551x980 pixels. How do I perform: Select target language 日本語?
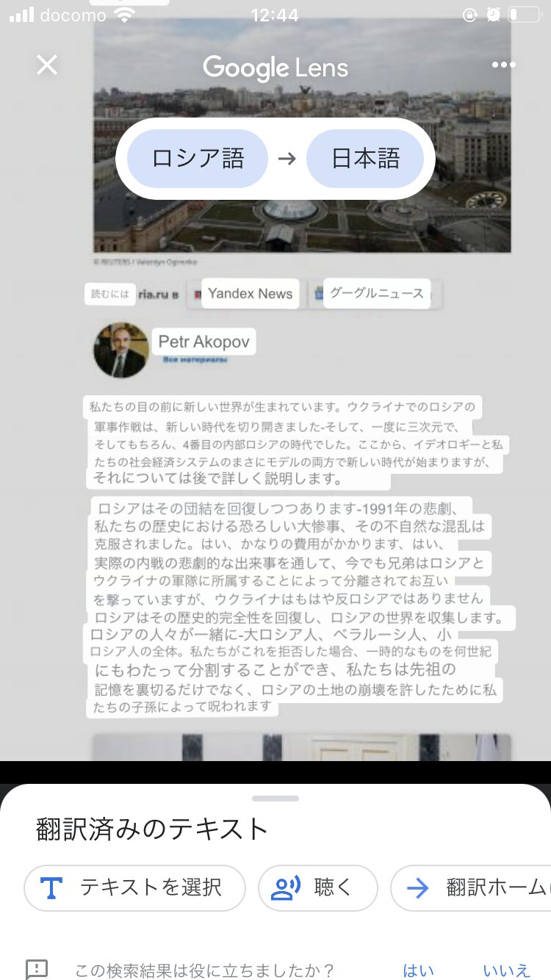pos(365,159)
